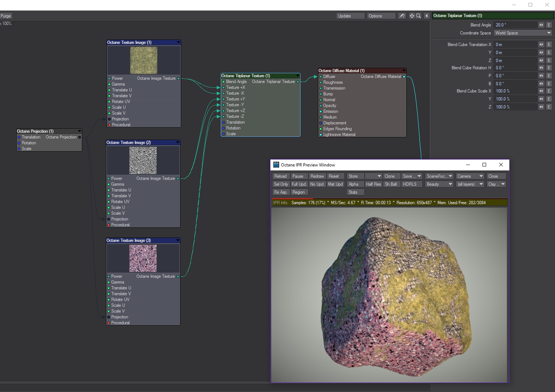Click the collapse panel arrow icon

427,16
